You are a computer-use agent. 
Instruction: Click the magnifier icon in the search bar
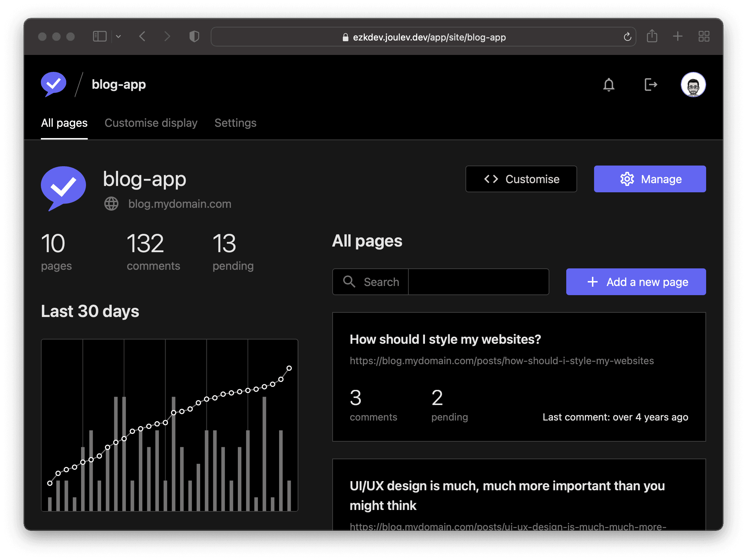pos(349,281)
